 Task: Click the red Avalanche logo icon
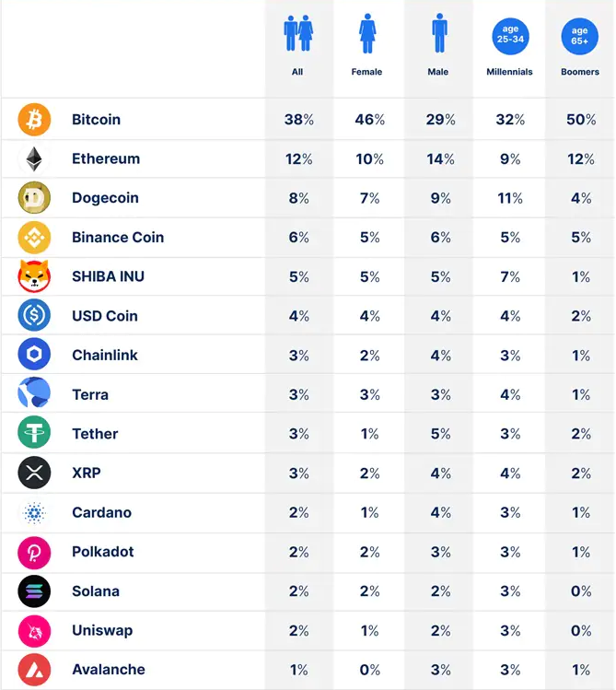click(34, 670)
